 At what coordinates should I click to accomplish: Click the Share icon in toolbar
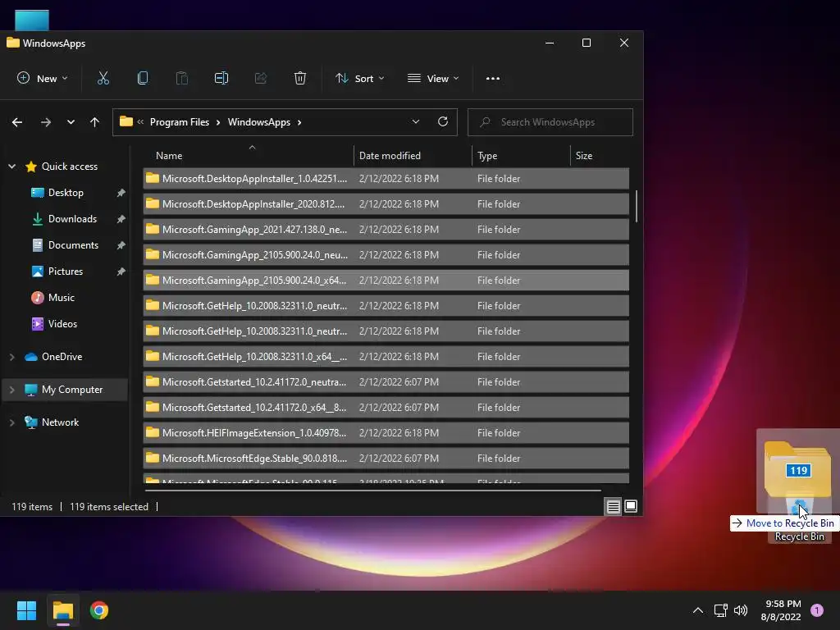point(260,78)
